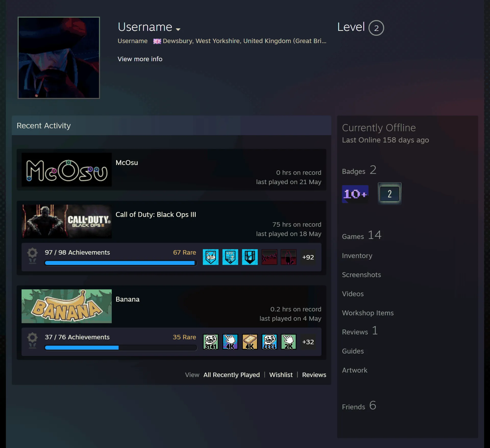
Task: Click Call of Duty: Black Ops III title
Action: [x=156, y=214]
